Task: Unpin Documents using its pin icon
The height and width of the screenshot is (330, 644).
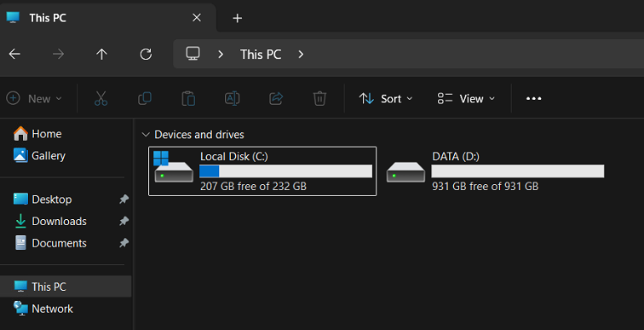Action: [124, 243]
